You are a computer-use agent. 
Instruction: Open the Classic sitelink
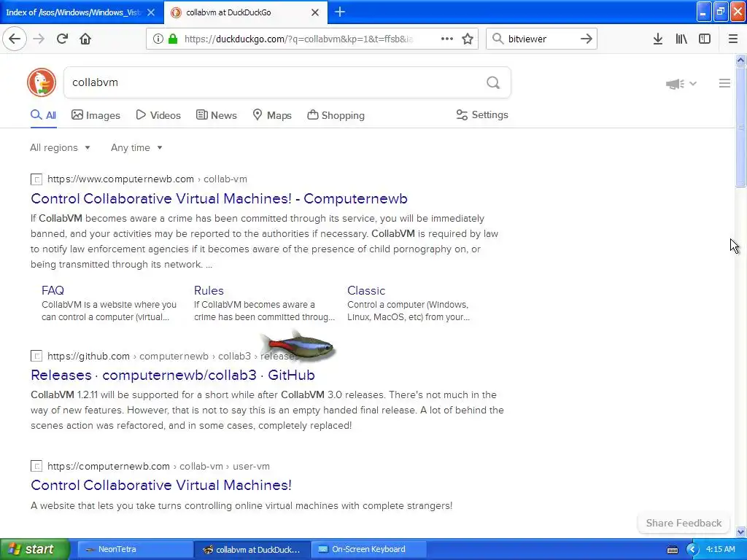366,290
